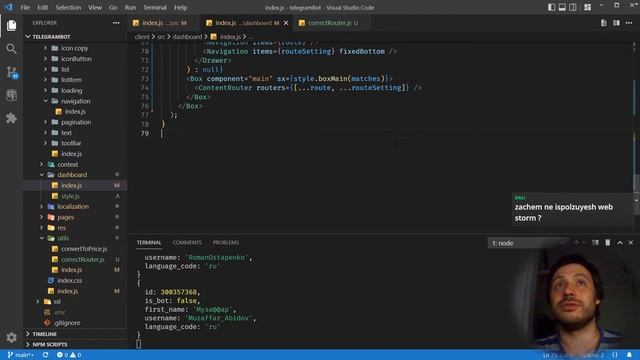Collapse the dashboard folder
Screen dimensions: 640x360
[76, 175]
